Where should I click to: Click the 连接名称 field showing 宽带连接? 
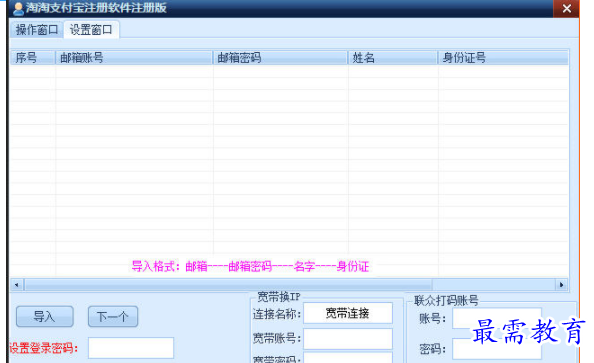pyautogui.click(x=348, y=313)
